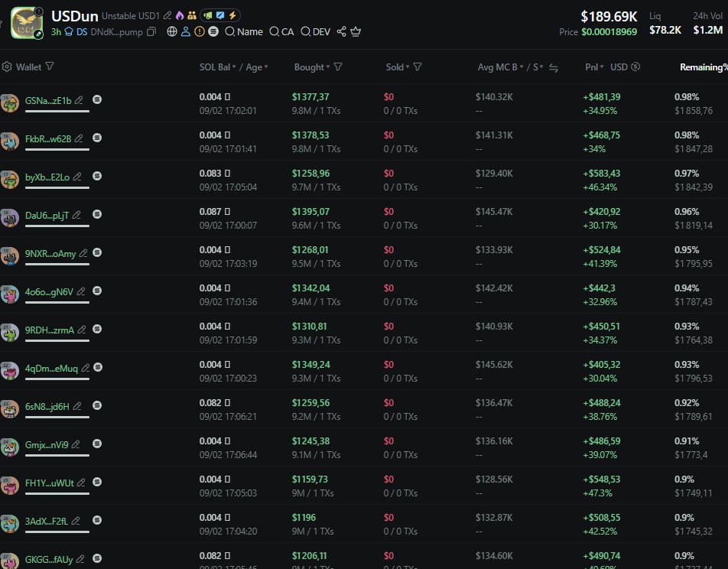Filter the Sold column
Screen dimensions: 728x569
418,67
